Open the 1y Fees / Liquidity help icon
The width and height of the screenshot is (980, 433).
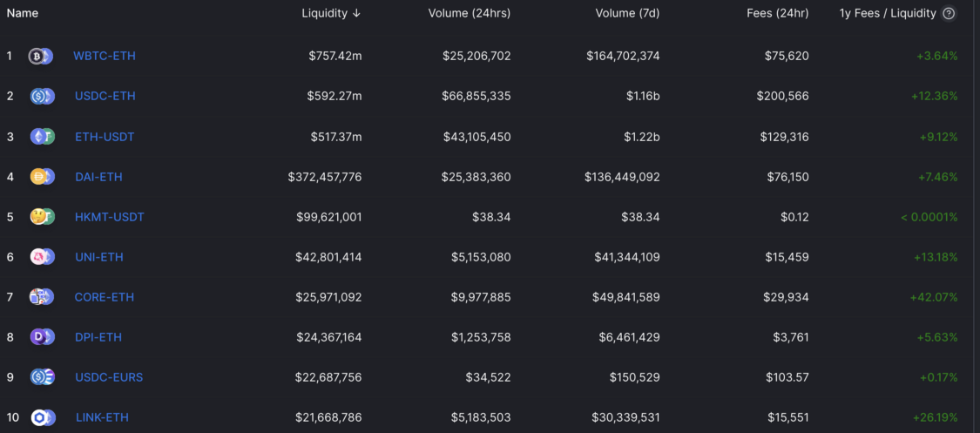coord(949,14)
